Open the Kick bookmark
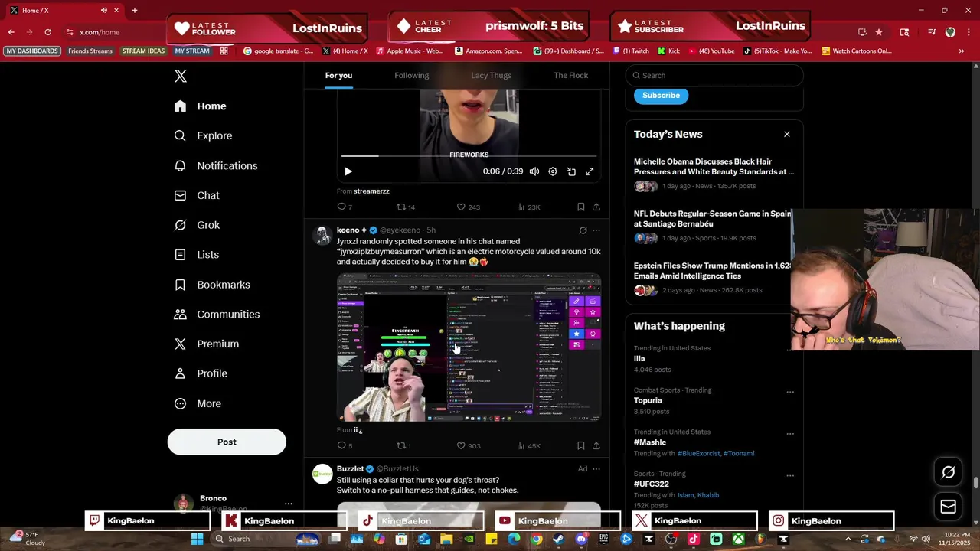Image resolution: width=980 pixels, height=551 pixels. (668, 51)
